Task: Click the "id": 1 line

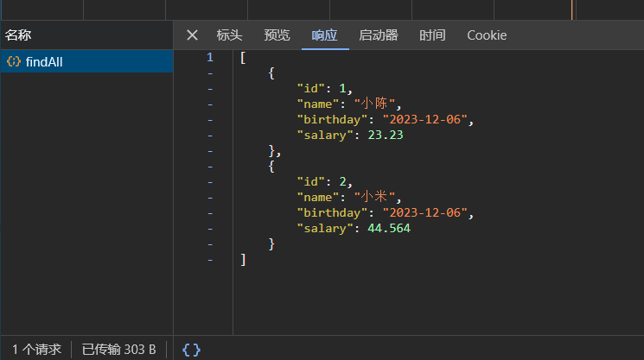Action: [324, 89]
